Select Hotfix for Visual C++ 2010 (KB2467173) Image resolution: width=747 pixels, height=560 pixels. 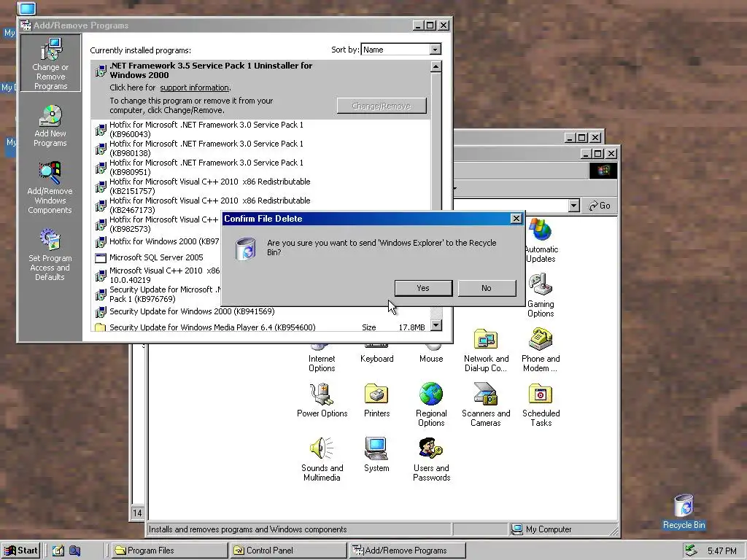[260, 205]
